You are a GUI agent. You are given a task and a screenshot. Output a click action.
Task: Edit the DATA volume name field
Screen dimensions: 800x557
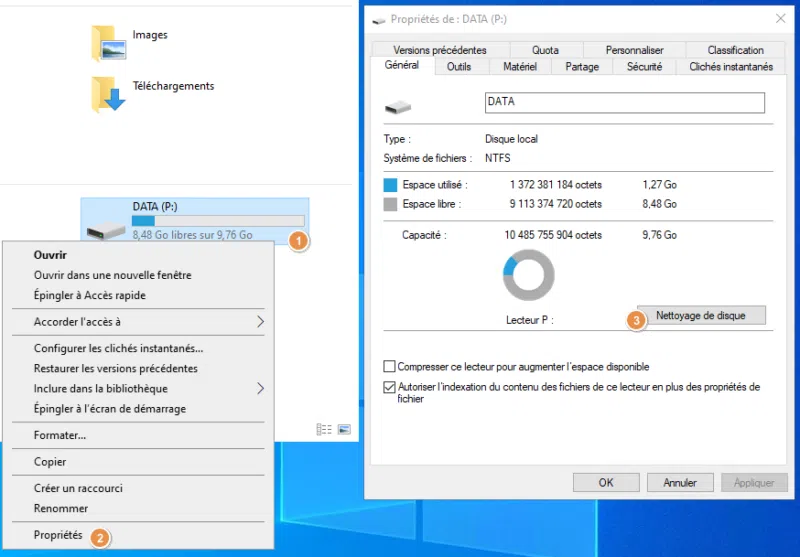(624, 103)
